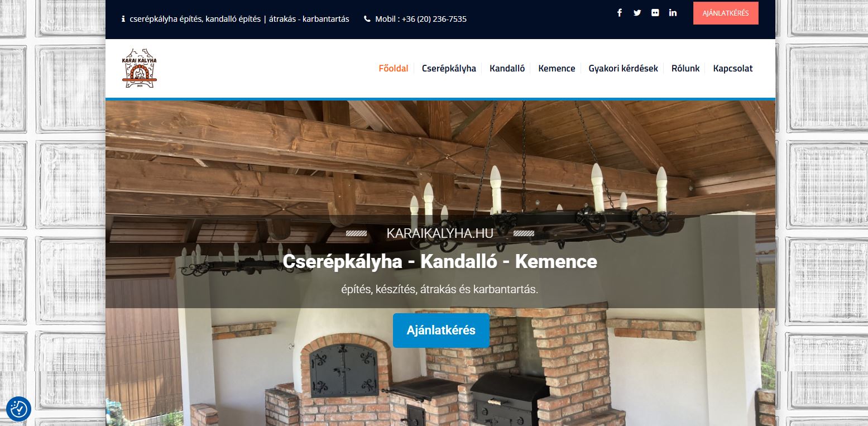Open Gyakori kérdések page
This screenshot has width=868, height=426.
[x=623, y=69]
